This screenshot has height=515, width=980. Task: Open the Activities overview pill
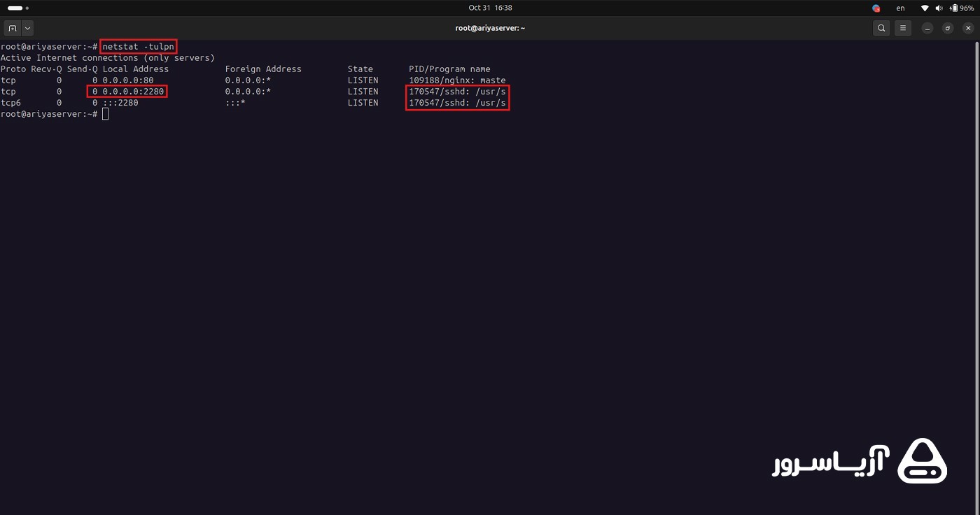pyautogui.click(x=15, y=8)
